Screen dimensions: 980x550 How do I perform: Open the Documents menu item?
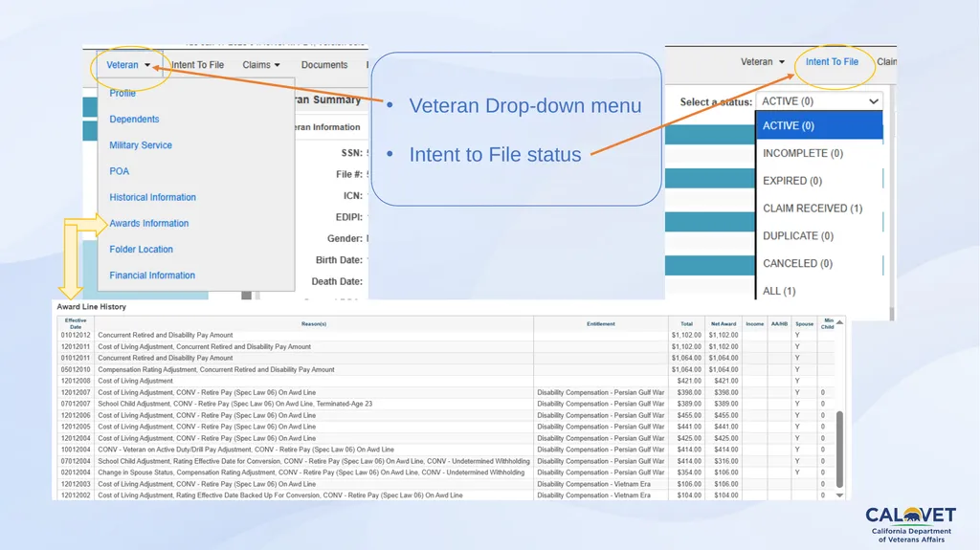(x=323, y=65)
